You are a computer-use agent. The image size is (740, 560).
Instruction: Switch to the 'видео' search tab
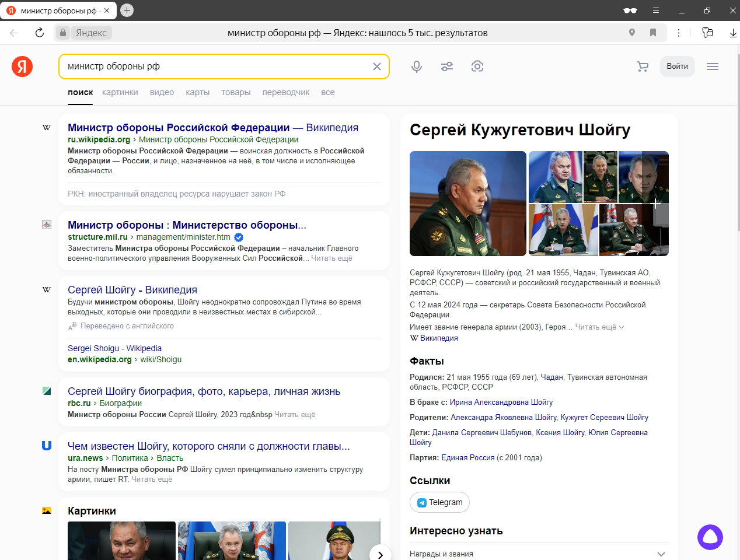pyautogui.click(x=162, y=92)
